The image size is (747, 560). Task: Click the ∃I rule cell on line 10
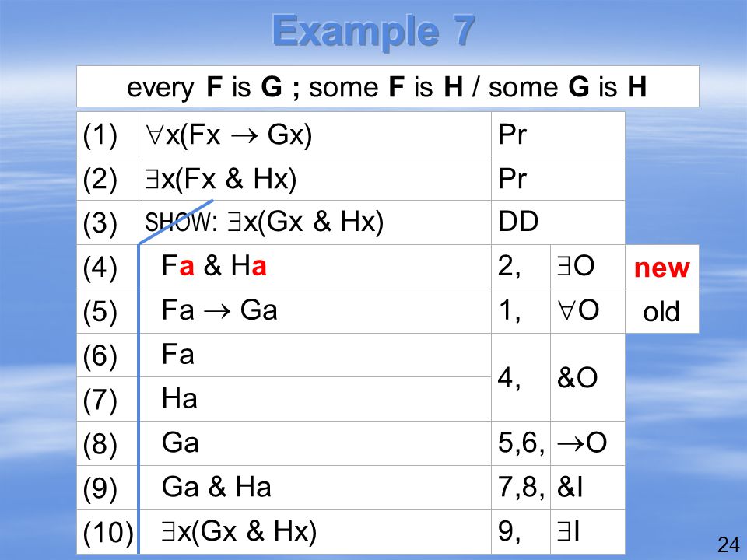(x=587, y=532)
